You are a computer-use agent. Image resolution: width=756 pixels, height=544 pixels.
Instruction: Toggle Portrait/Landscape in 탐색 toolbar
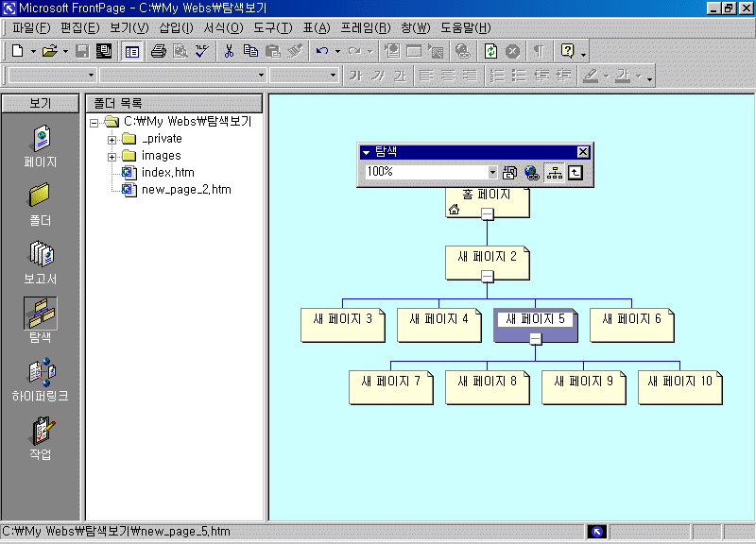click(x=509, y=173)
